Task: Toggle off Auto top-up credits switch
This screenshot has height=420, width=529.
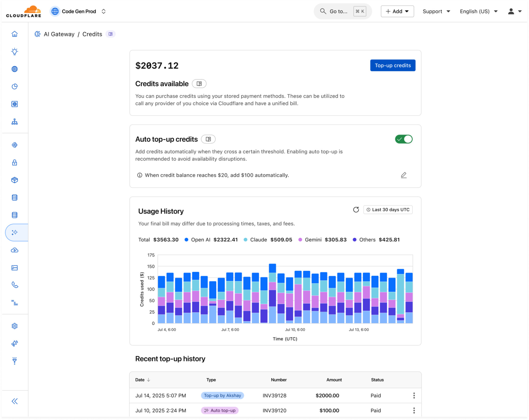Action: (404, 139)
